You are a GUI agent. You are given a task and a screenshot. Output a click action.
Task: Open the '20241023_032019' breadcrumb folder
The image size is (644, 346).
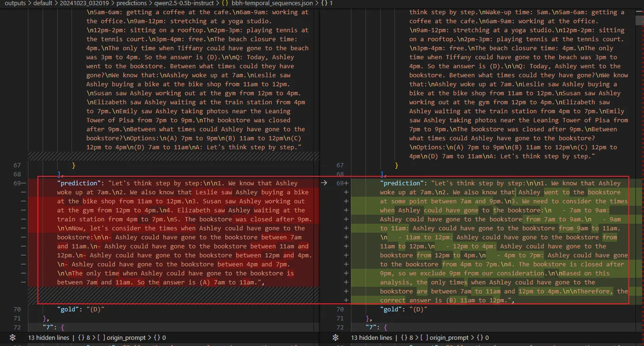[x=84, y=3]
